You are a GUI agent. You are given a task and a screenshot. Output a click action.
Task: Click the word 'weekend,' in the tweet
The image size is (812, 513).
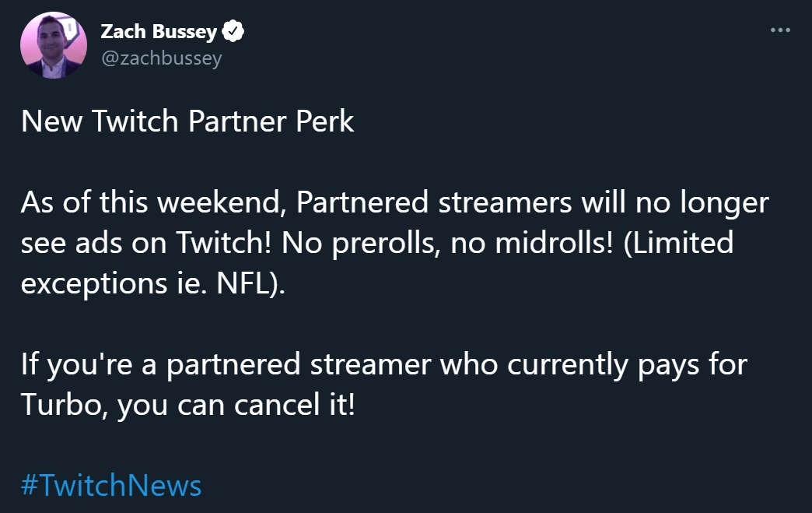pos(222,202)
